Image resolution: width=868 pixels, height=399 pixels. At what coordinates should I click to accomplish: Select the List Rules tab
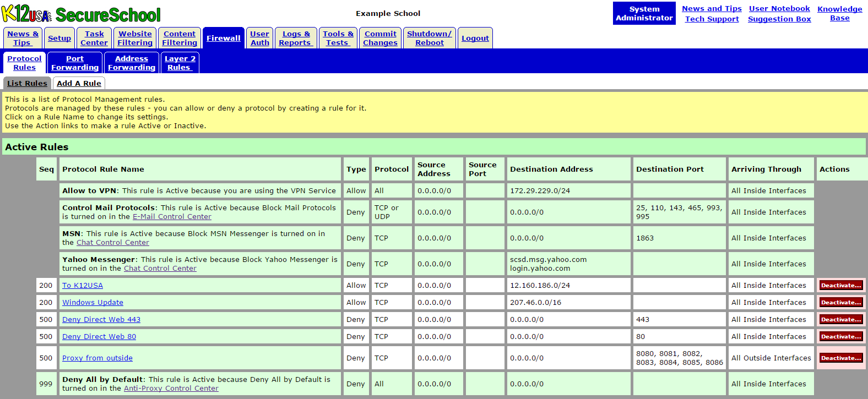pyautogui.click(x=27, y=83)
